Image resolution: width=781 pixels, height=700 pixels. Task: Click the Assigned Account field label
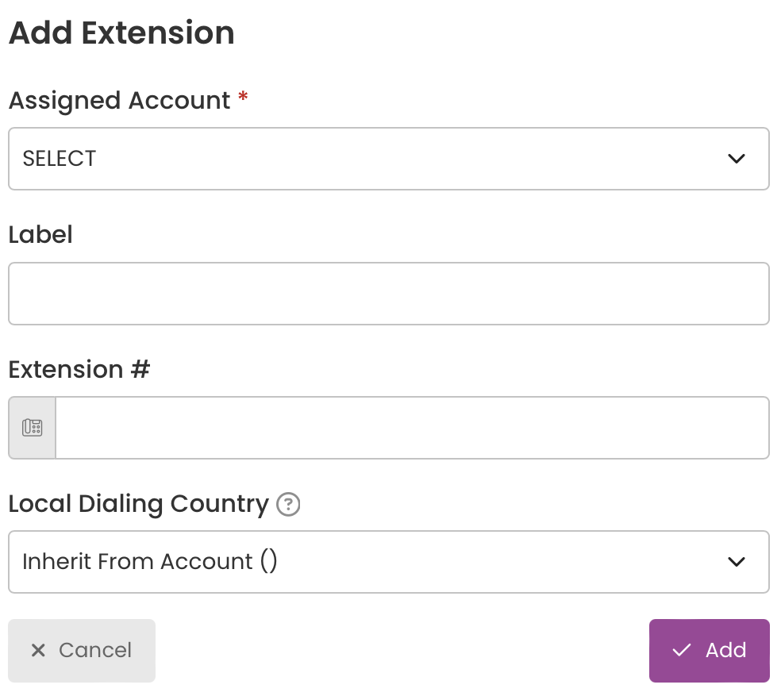(x=120, y=101)
